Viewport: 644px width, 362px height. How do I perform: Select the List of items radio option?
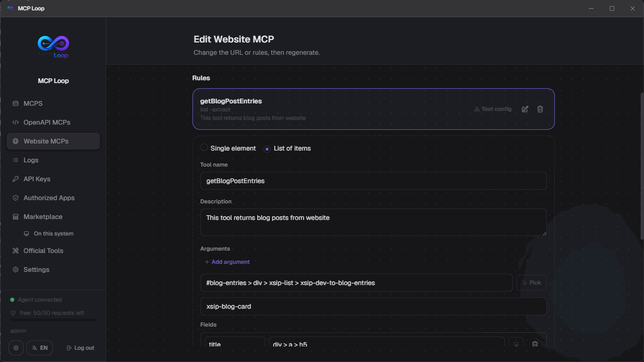(267, 149)
